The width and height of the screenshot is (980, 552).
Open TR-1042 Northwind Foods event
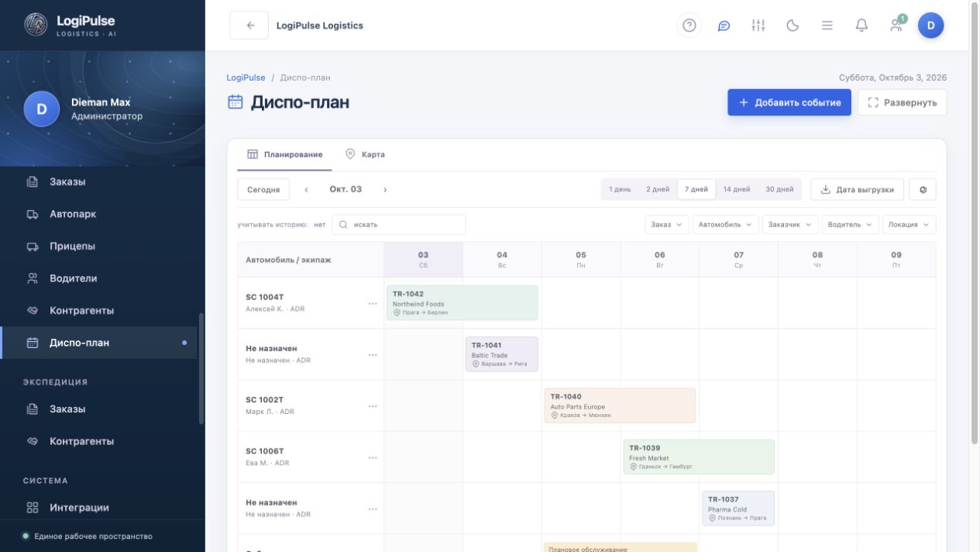tap(462, 302)
